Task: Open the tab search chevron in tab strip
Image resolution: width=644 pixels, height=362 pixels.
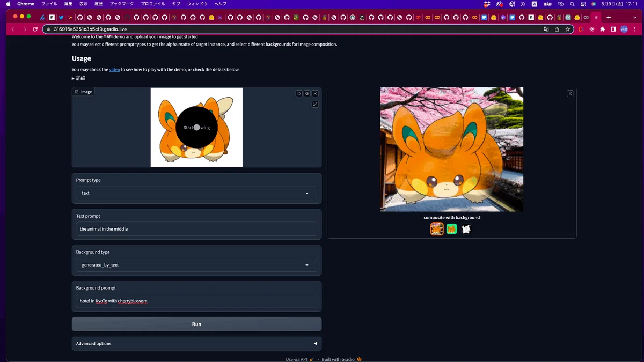Action: [x=634, y=17]
